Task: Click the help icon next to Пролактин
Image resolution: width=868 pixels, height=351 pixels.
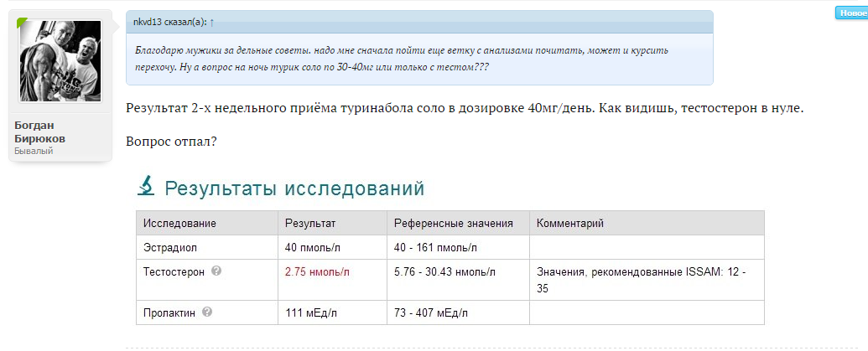Action: click(x=207, y=312)
